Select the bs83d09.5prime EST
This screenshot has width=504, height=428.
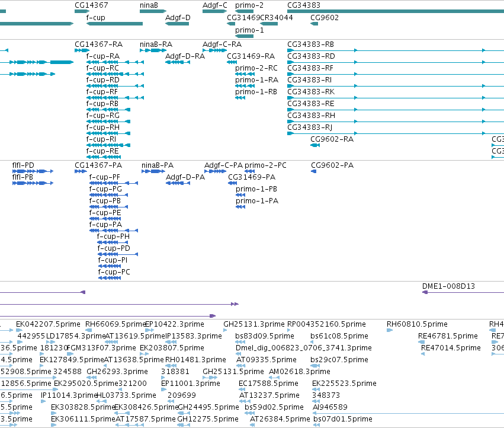point(240,342)
